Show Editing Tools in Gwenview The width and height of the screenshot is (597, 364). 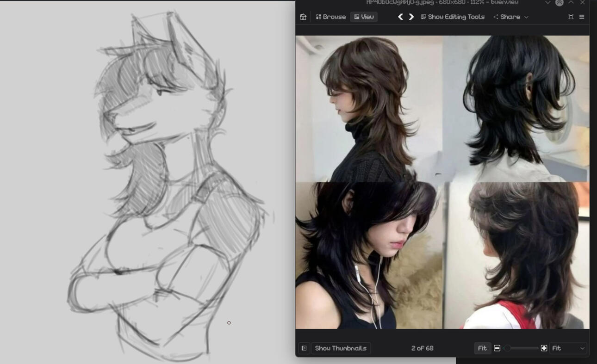click(453, 17)
